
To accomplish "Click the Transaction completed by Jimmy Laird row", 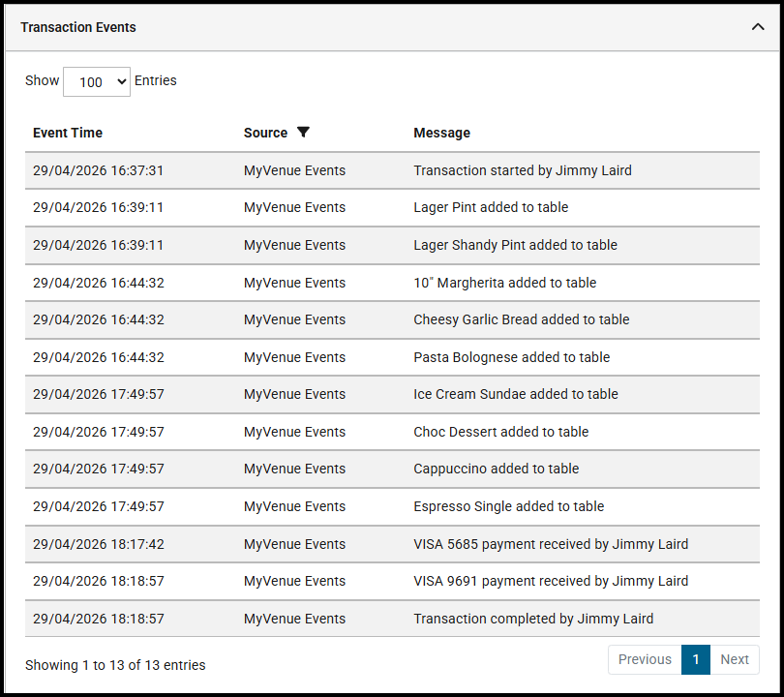I will (532, 619).
